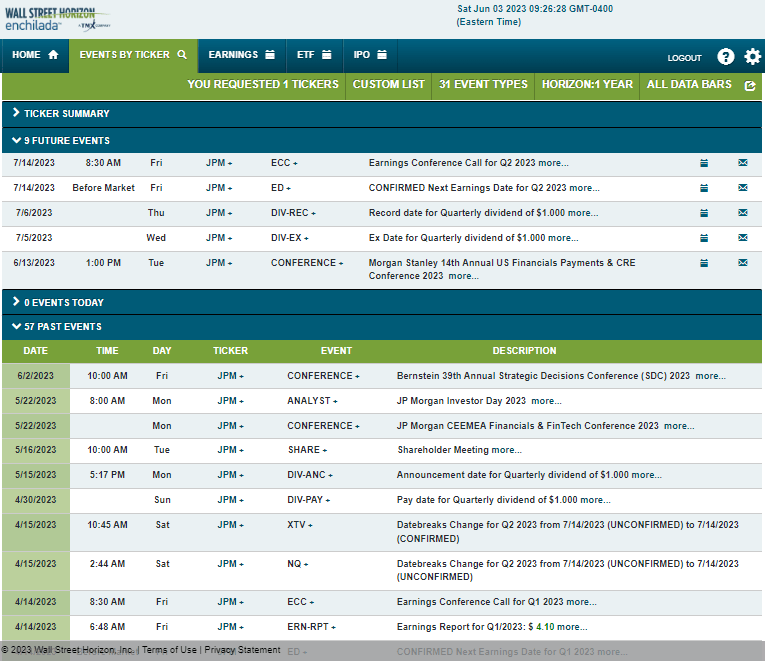The image size is (765, 661).
Task: Open help question mark icon
Action: [725, 57]
